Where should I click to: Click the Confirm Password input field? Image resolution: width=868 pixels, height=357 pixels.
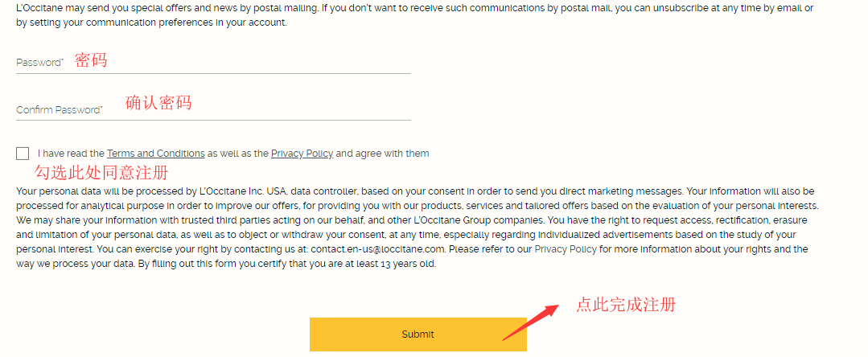click(x=265, y=109)
